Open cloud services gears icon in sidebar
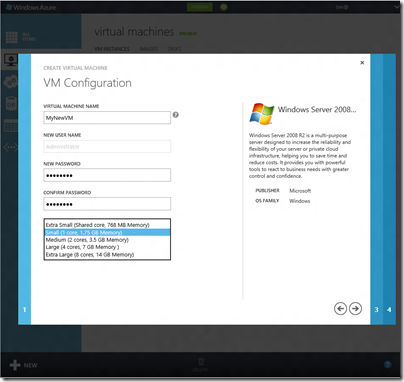Viewport: 404px width, 382px height. point(11,82)
